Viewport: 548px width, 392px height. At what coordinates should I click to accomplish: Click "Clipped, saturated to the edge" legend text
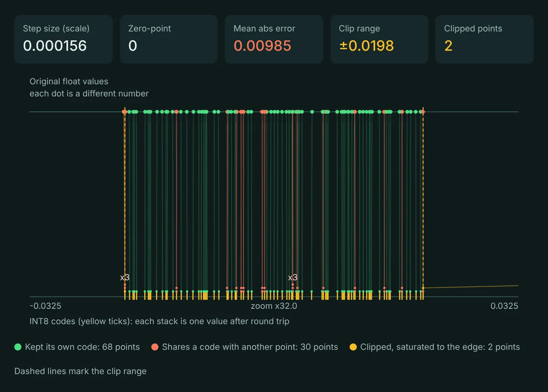(440, 347)
